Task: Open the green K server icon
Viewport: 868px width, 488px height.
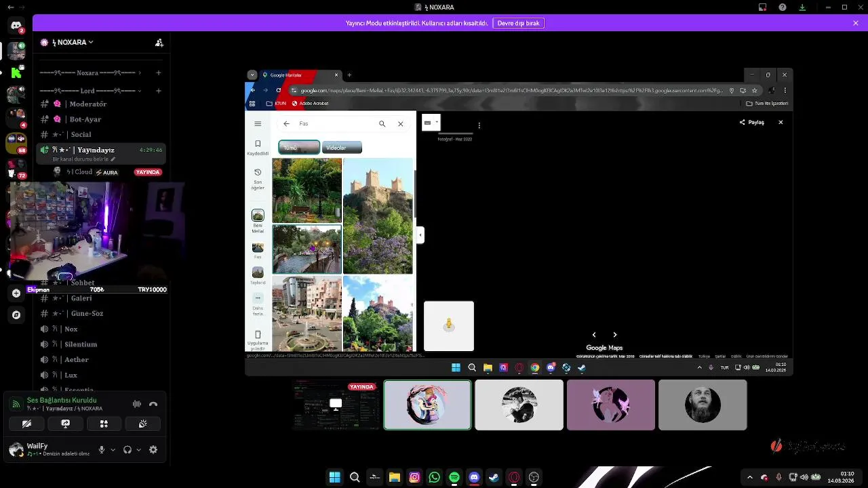Action: click(16, 72)
